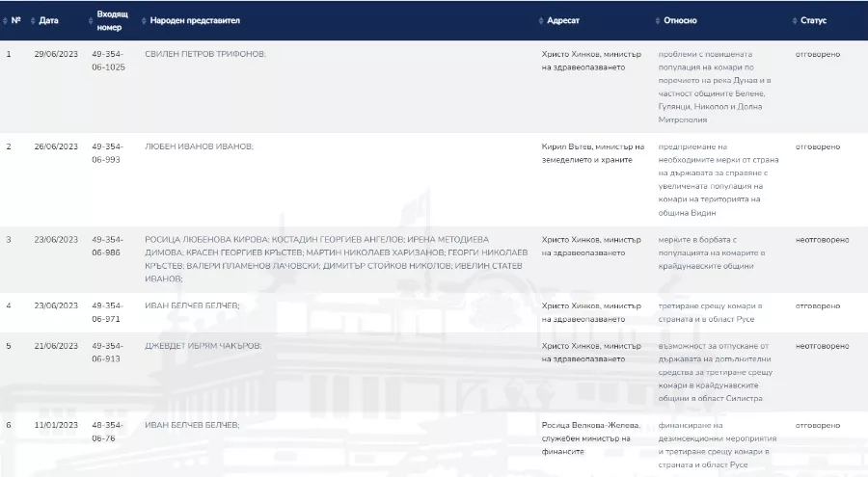Click incoming number 49-354-06-913

107,353
